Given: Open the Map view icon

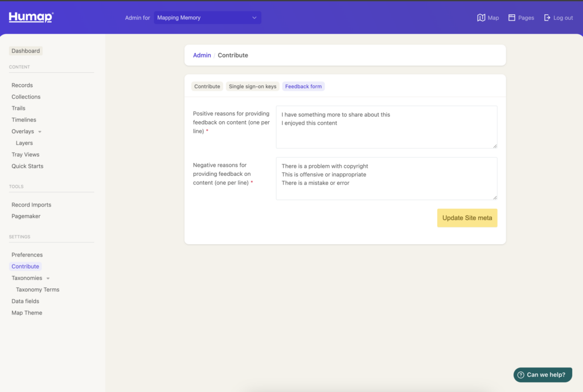Looking at the screenshot, I should 481,18.
